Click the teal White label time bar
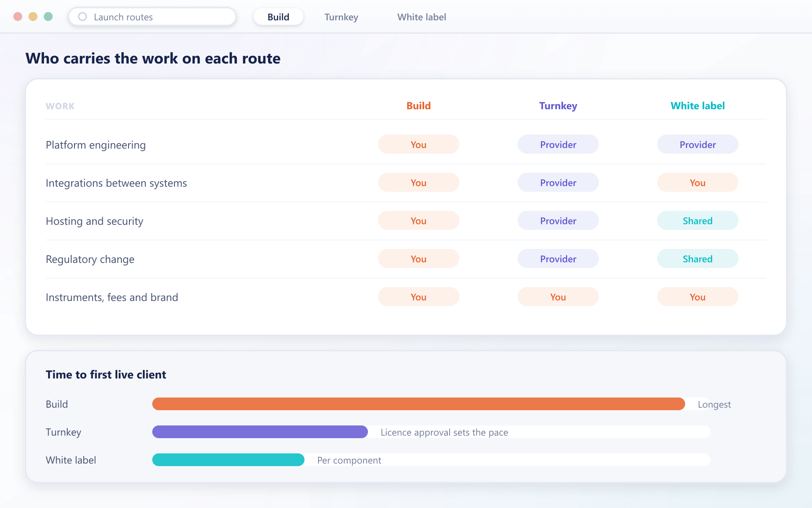The height and width of the screenshot is (508, 812). pyautogui.click(x=228, y=460)
